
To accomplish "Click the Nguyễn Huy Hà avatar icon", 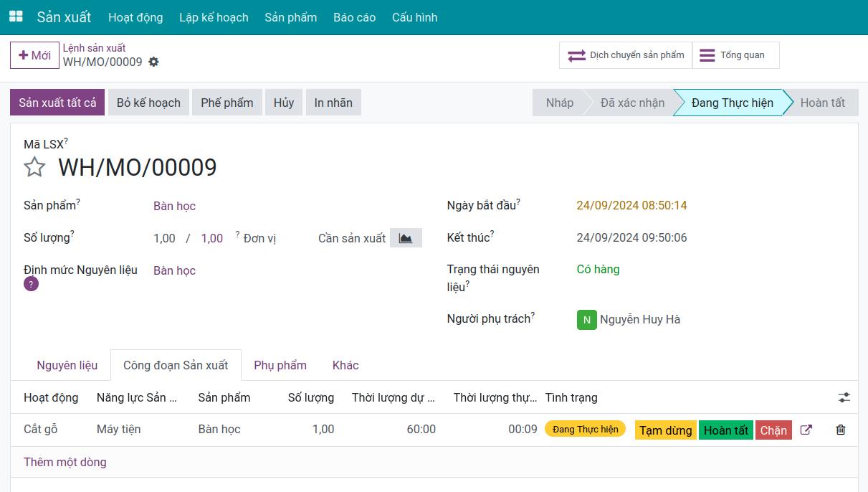I will tap(586, 320).
